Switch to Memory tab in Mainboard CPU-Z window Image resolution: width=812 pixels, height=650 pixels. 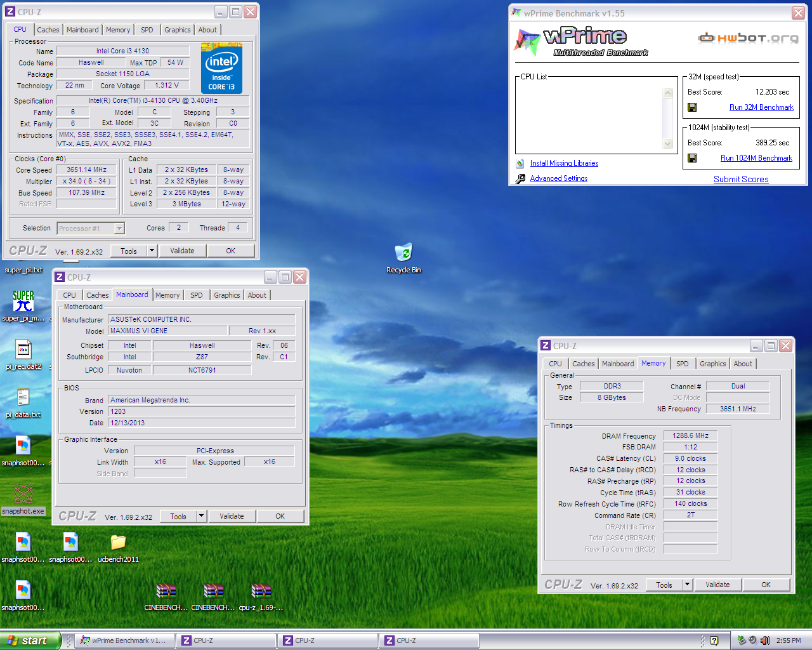tap(167, 295)
